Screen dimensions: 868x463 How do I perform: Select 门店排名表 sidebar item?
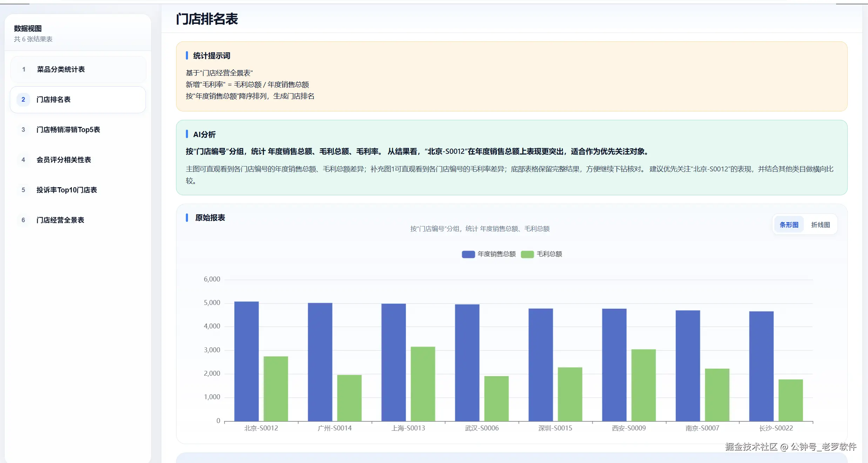tap(78, 100)
